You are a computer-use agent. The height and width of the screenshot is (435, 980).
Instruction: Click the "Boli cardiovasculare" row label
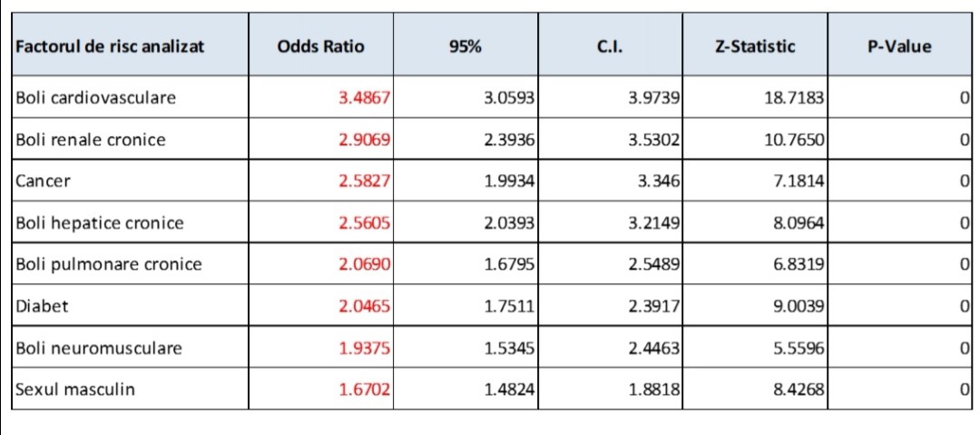(95, 97)
